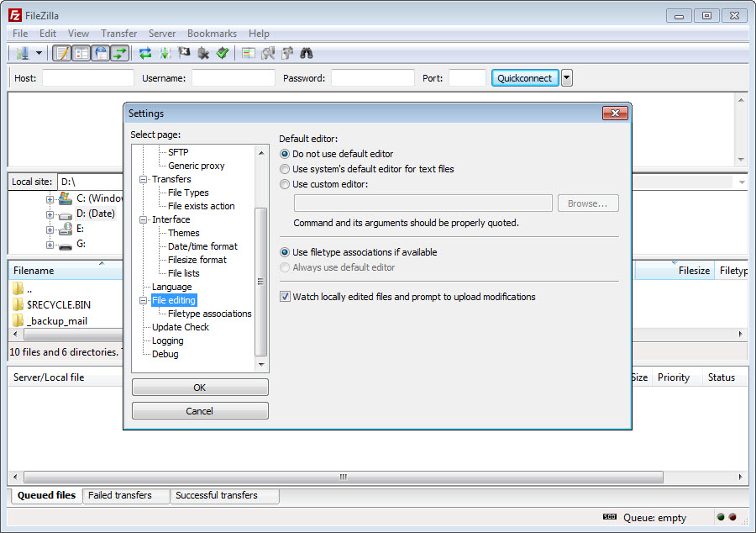Screen dimensions: 756x533
Task: Click the $RECYCLE.BIN folder icon
Action: pos(18,304)
